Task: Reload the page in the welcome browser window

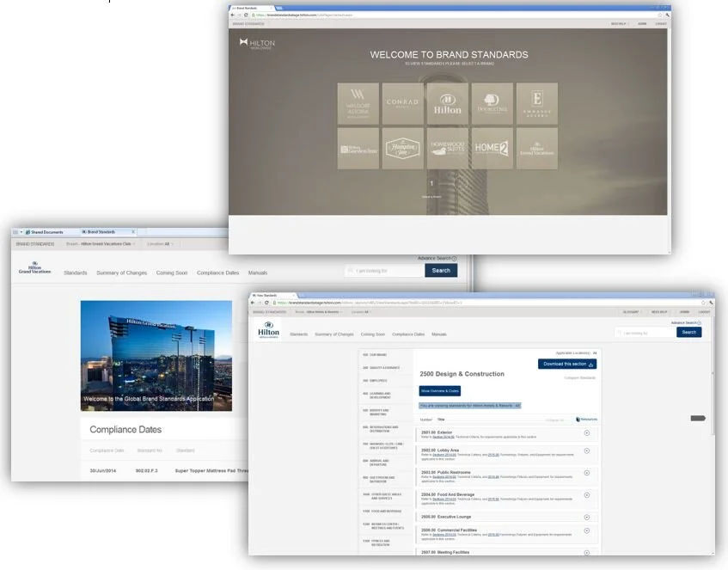Action: 246,15
